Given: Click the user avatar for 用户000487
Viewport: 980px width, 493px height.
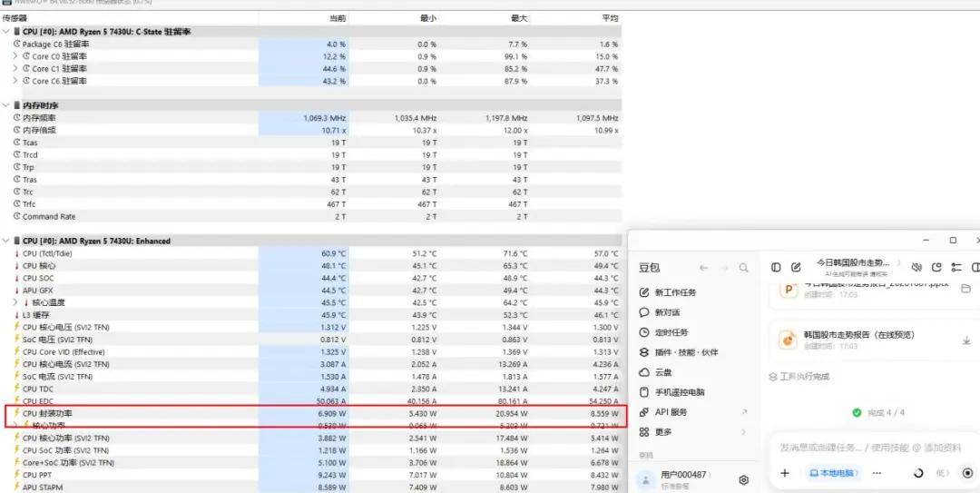Looking at the screenshot, I should (645, 479).
